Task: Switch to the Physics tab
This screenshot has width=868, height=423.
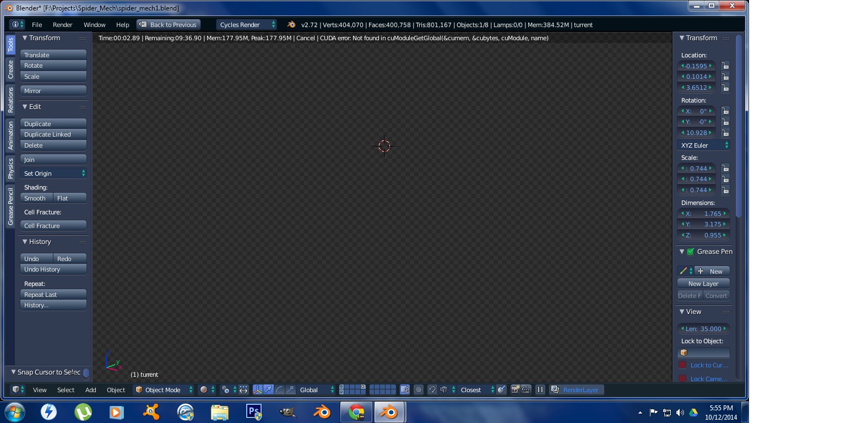Action: pyautogui.click(x=10, y=169)
